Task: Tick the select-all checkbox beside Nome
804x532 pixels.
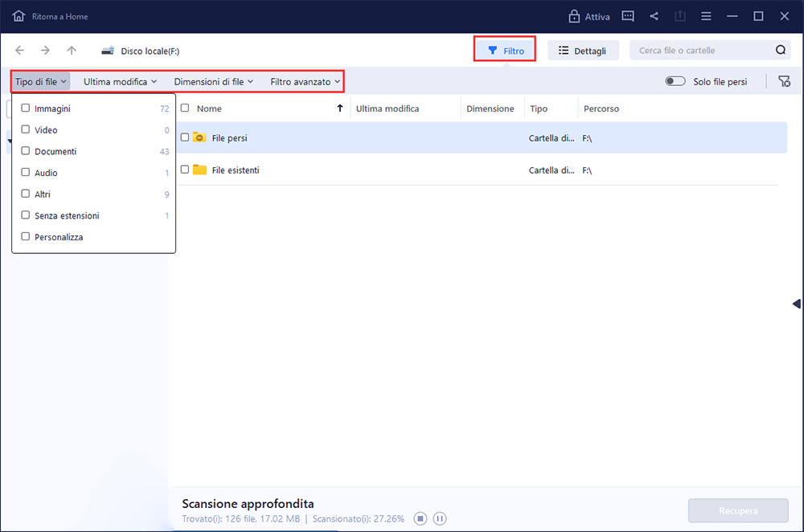Action: [185, 108]
